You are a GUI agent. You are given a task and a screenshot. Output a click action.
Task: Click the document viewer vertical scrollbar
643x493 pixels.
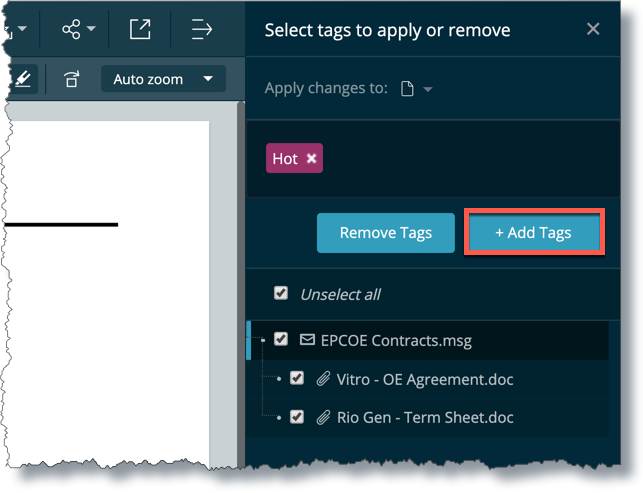pos(241,283)
